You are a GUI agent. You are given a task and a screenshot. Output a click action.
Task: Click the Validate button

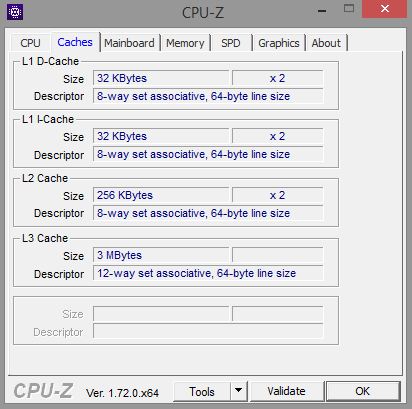[x=286, y=391]
